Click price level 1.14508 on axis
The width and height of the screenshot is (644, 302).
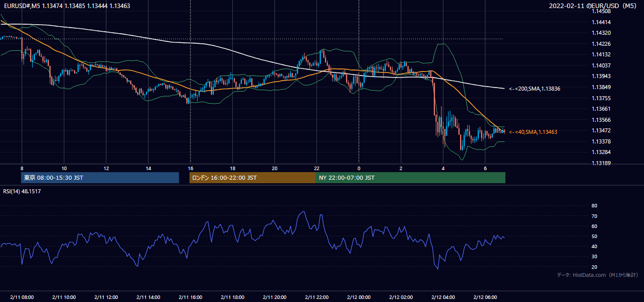601,11
